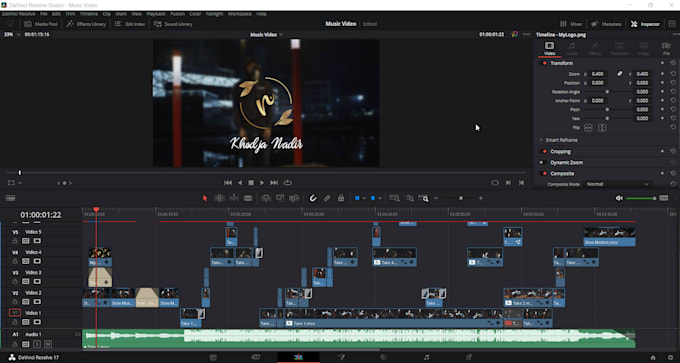Lock the Video 5 track
The width and height of the screenshot is (680, 363).
click(15, 241)
